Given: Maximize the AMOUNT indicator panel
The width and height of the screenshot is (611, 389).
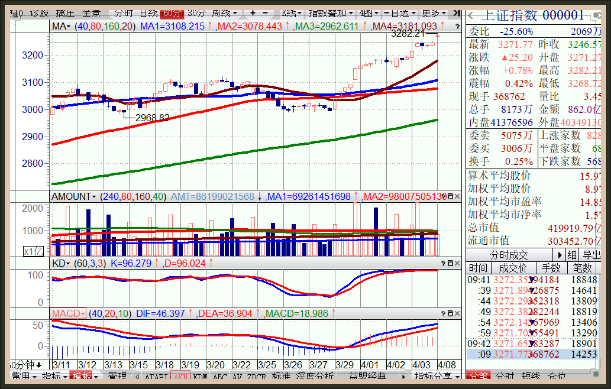Looking at the screenshot, I should click(450, 196).
